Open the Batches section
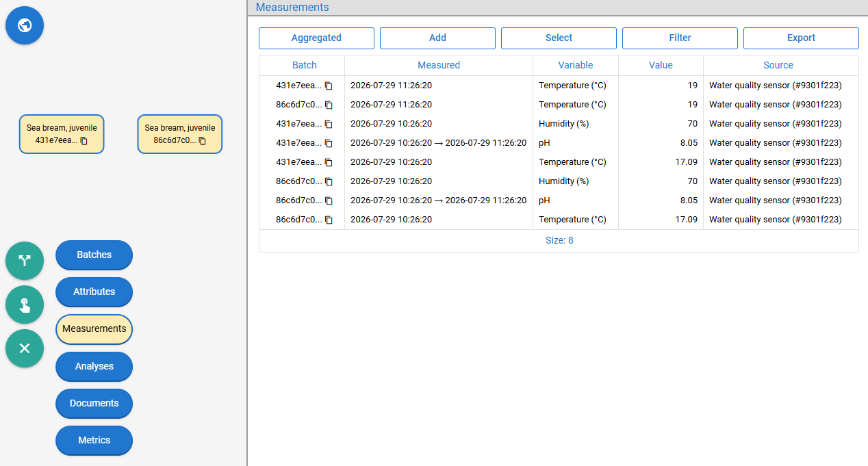Viewport: 868px width, 466px height. pos(94,255)
